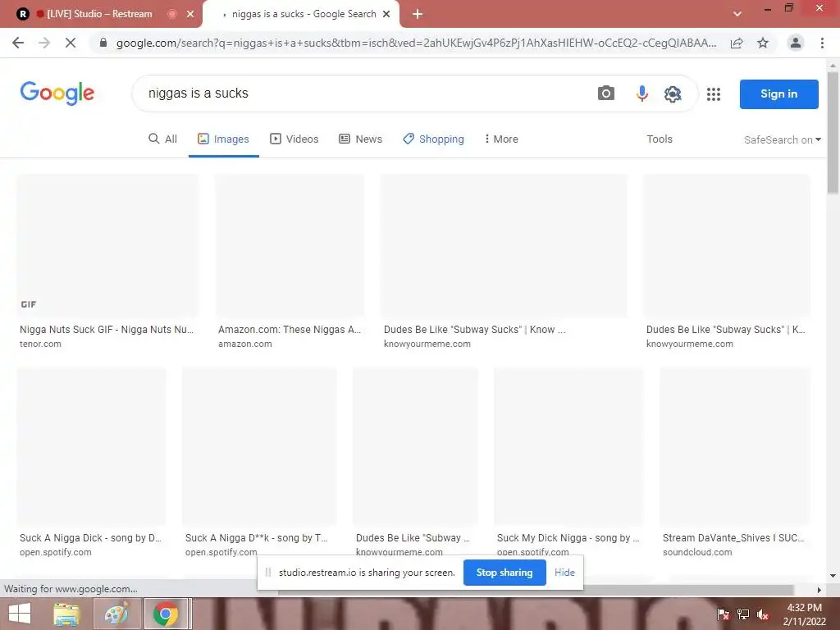Open the tenor.com GIF thumbnail
840x630 pixels.
107,245
